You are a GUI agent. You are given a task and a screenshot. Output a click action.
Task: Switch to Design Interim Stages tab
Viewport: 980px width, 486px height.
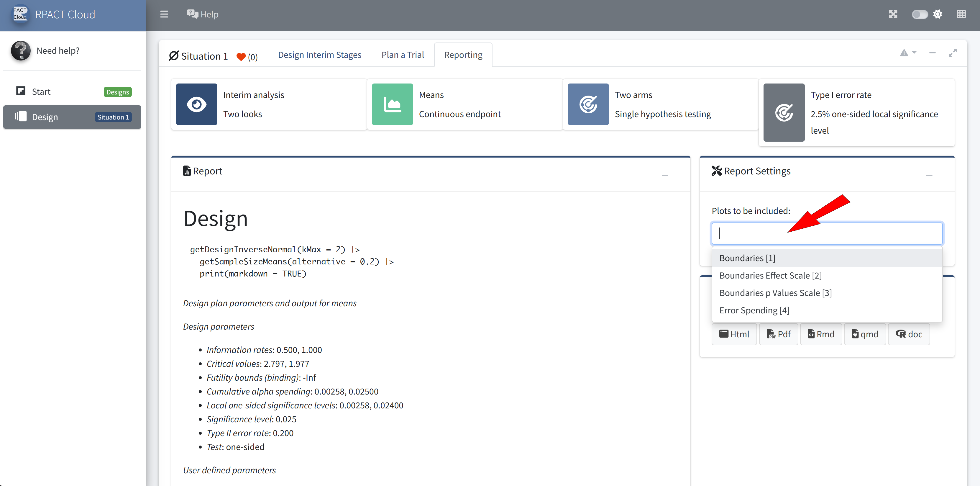pos(320,55)
